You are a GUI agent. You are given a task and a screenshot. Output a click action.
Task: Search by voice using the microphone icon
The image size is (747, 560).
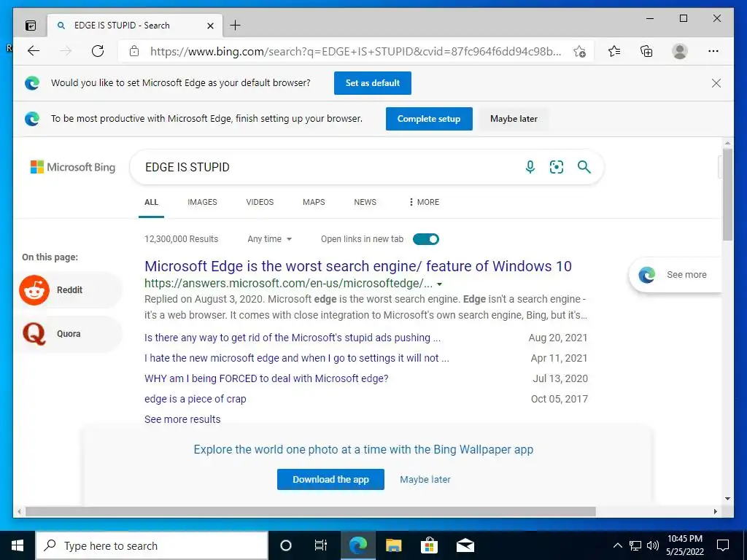(x=530, y=167)
